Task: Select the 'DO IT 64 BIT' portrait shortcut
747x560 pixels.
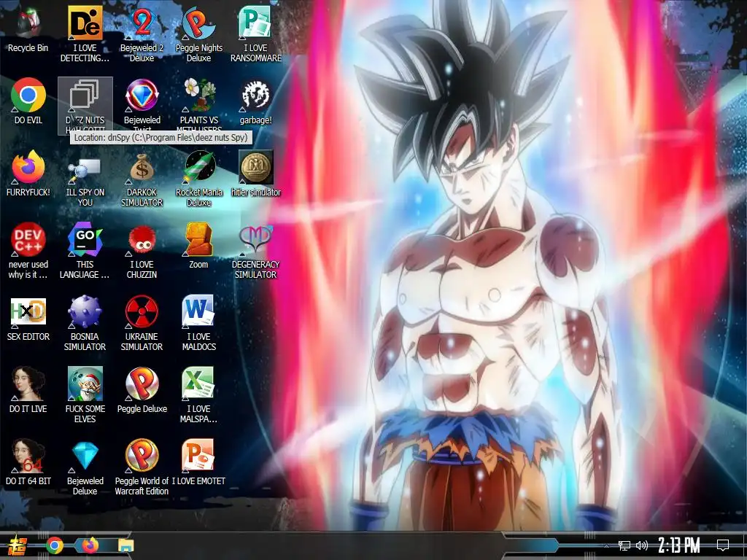Action: (x=28, y=462)
